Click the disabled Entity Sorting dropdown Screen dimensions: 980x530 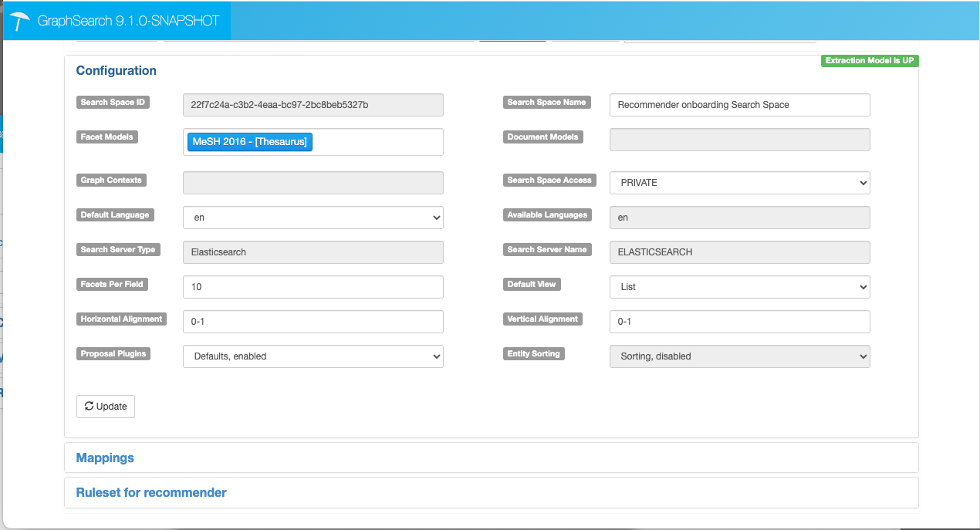[x=739, y=356]
